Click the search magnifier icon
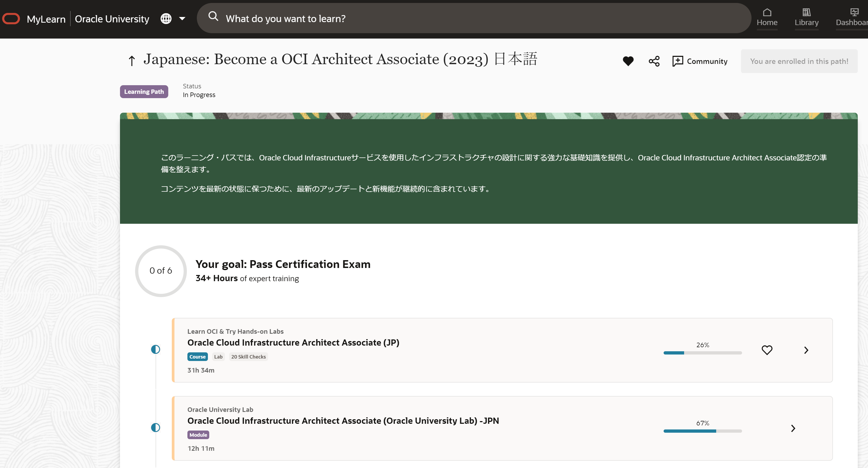868x468 pixels. 213,16
